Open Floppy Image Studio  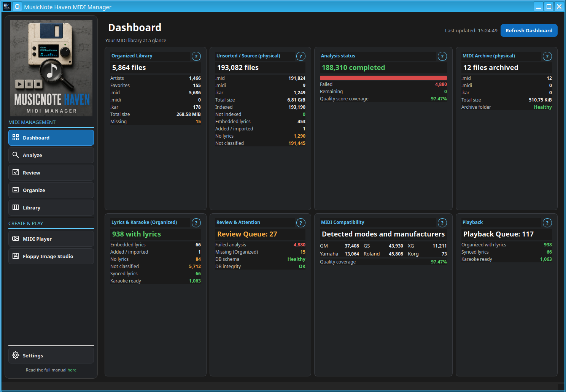coord(51,256)
